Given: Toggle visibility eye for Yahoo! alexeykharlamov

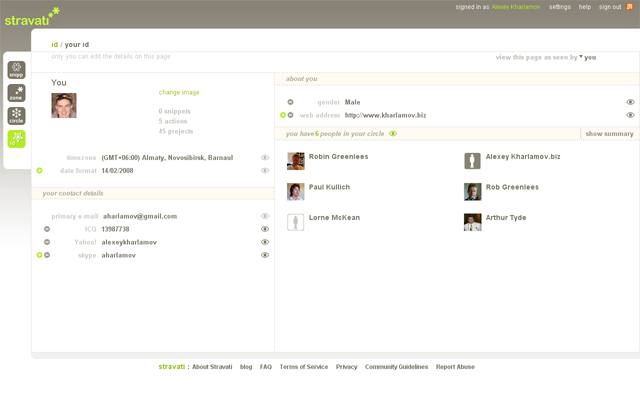Looking at the screenshot, I should (265, 242).
